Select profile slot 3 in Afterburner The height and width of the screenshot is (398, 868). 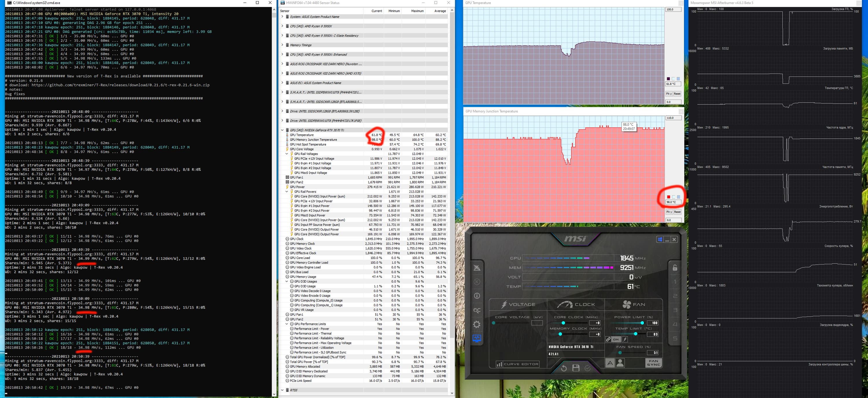675,310
